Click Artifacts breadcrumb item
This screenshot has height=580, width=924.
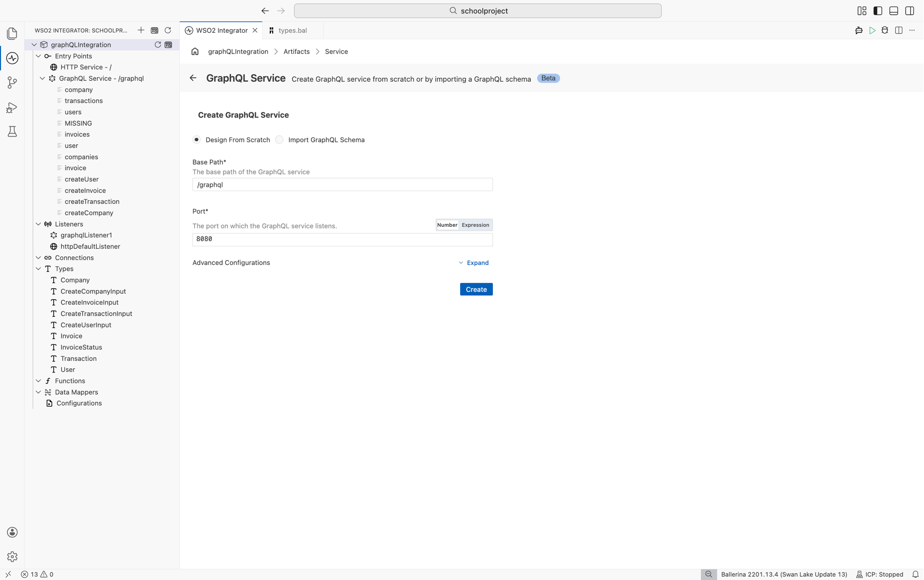297,51
